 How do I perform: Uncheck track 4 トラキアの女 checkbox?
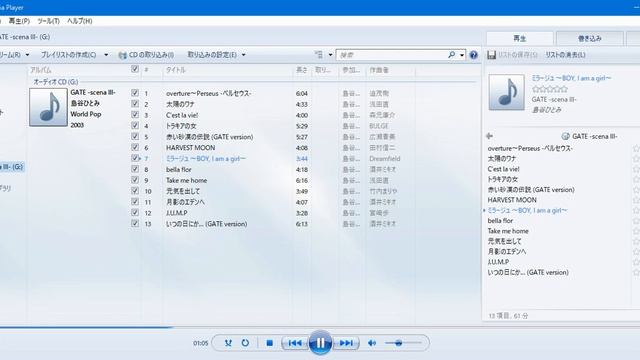coord(135,125)
